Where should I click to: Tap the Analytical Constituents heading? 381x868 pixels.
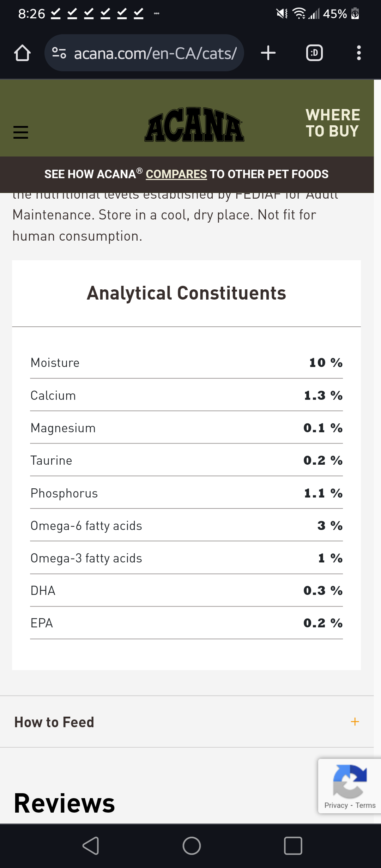186,293
